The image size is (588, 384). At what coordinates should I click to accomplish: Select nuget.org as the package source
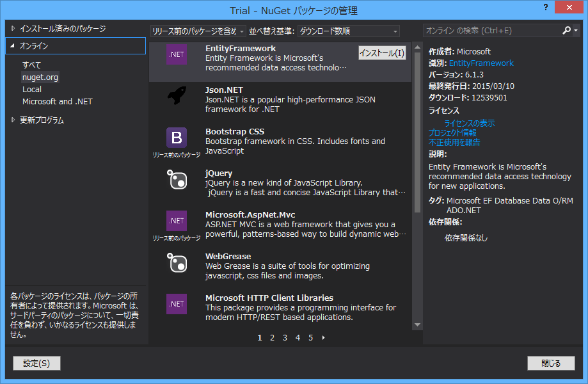[x=40, y=77]
